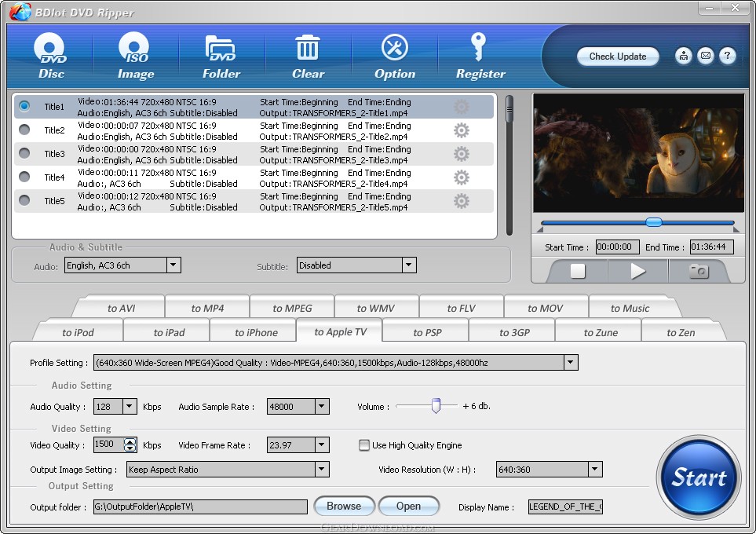Open the Subtitle dropdown
Image resolution: width=756 pixels, height=534 pixels.
click(x=409, y=265)
